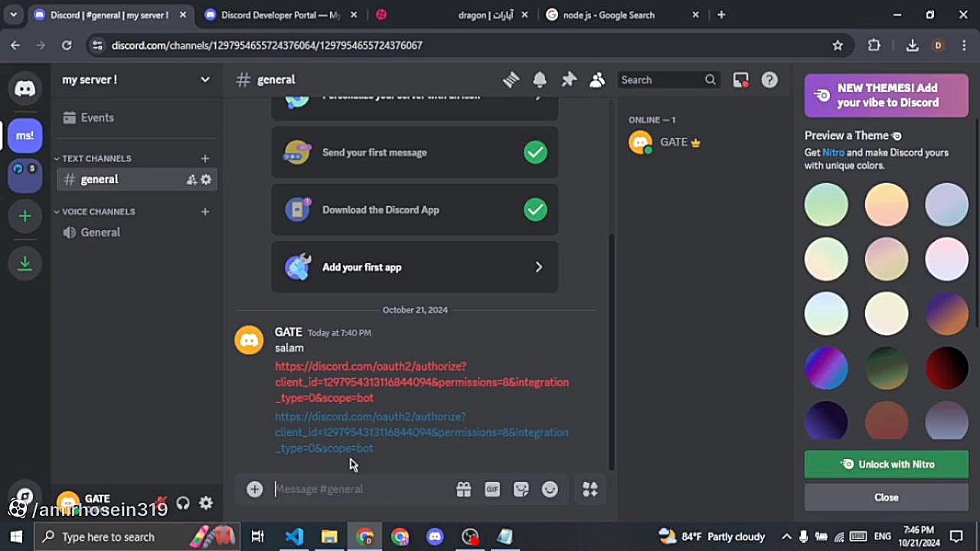This screenshot has width=980, height=551.
Task: Open Visual Studio Code from taskbar
Action: click(294, 536)
